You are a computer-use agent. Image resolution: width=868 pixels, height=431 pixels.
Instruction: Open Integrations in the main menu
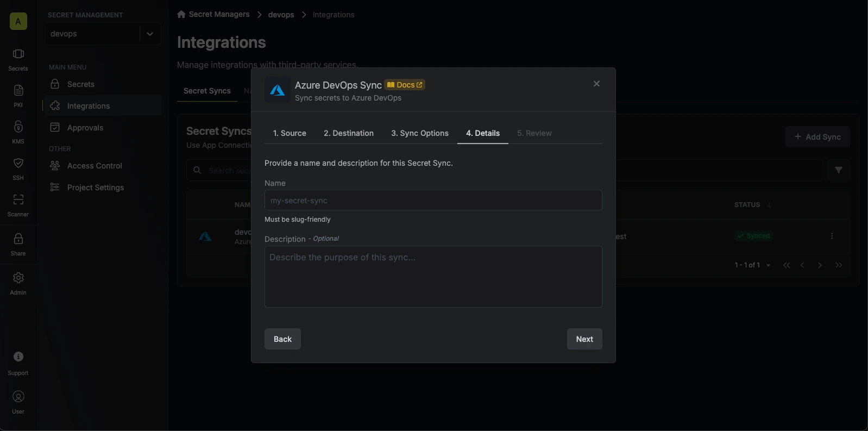tap(102, 106)
